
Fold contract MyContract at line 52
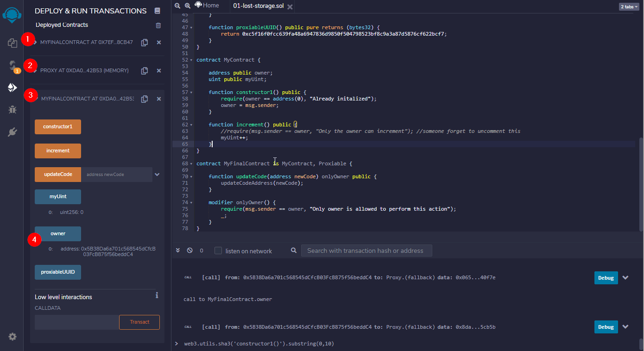191,60
